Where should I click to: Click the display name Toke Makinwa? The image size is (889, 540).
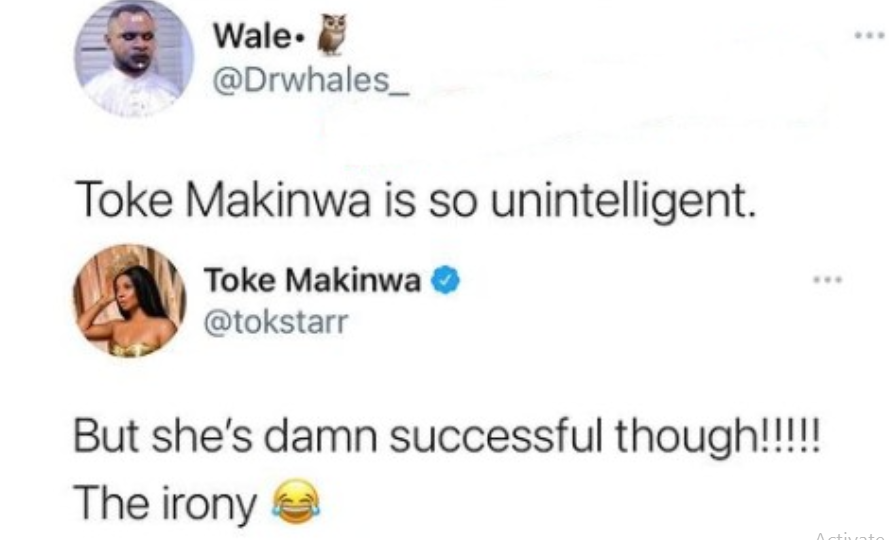tap(312, 280)
